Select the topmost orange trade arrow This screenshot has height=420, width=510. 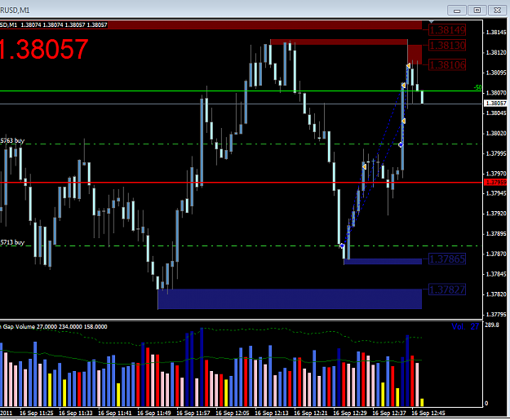[x=408, y=66]
